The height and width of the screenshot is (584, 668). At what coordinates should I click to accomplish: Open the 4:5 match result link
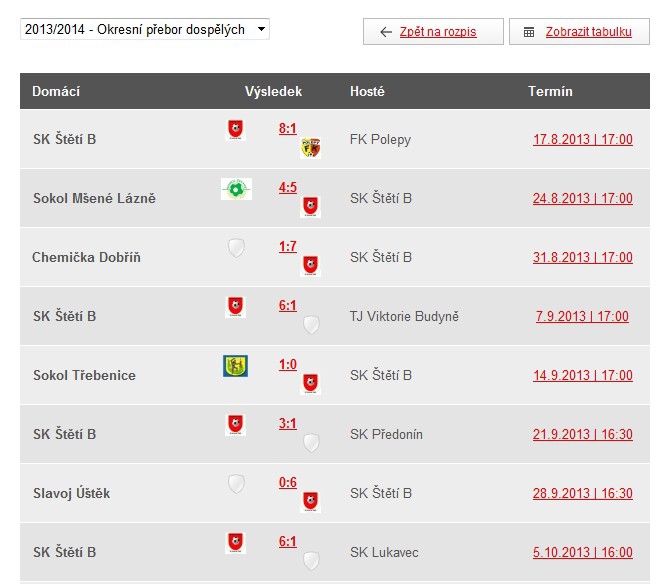click(x=288, y=187)
